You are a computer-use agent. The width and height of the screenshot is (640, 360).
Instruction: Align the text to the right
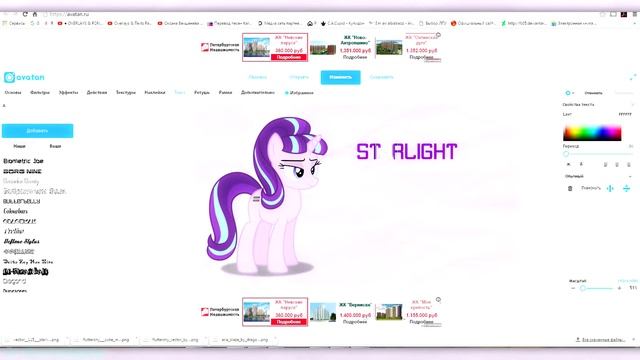(629, 164)
